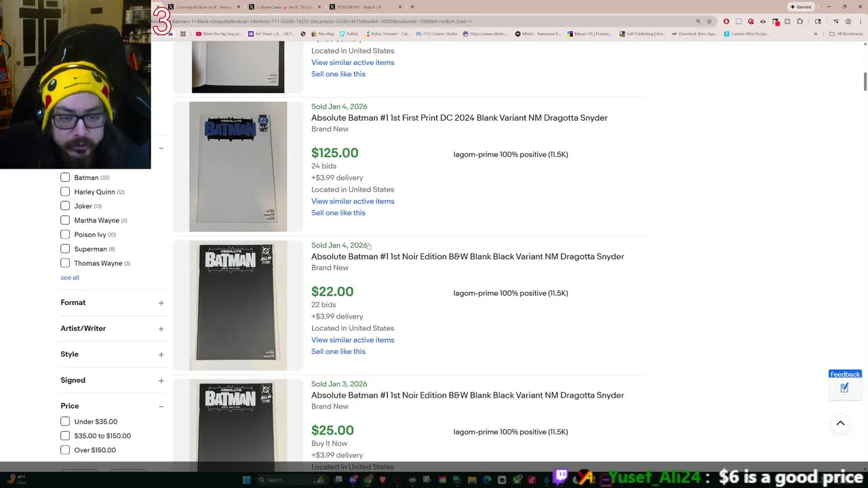Open Gemini in Chrome

[801, 7]
